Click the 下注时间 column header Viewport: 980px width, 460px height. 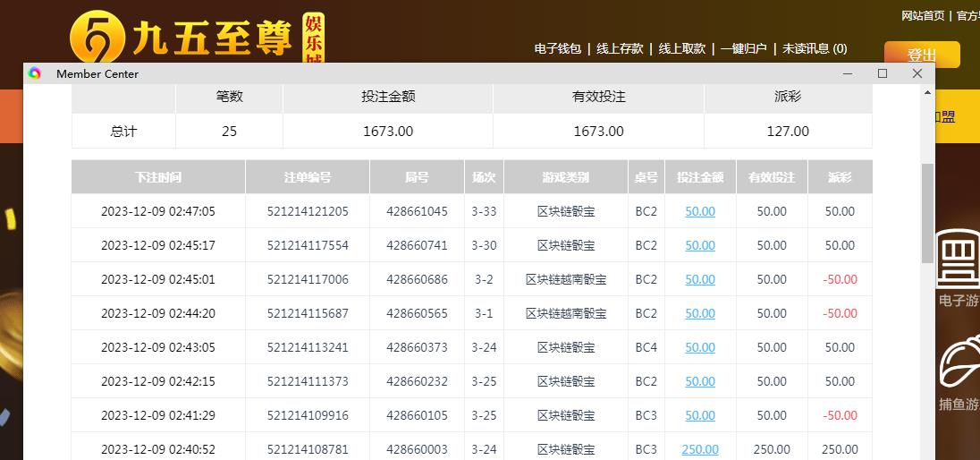pyautogui.click(x=158, y=177)
